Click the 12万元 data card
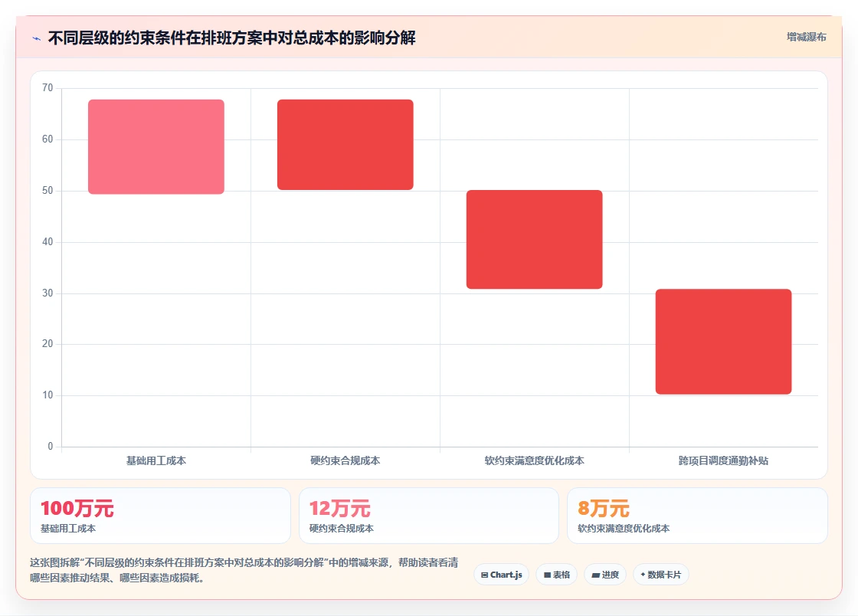Screen dimensions: 858x616 pos(428,516)
